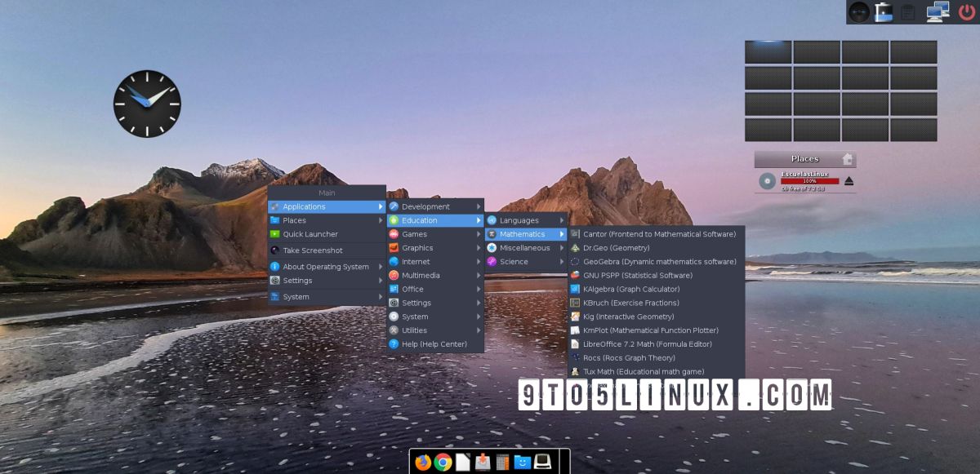Image resolution: width=980 pixels, height=474 pixels.
Task: Expand About Operating System submenu arrow
Action: [x=381, y=267]
